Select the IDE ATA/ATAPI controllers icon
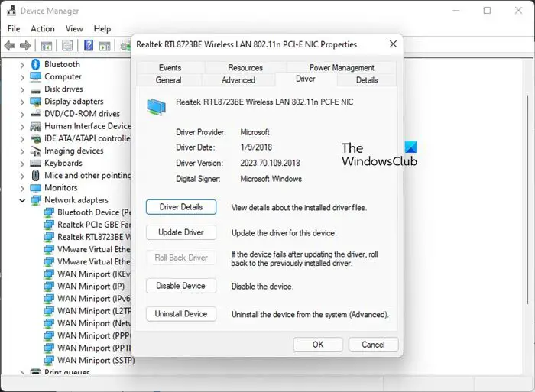535x392 pixels. (x=35, y=139)
